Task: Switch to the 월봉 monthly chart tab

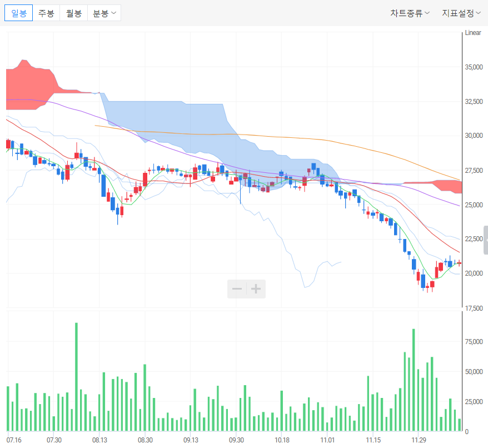Action: 74,13
